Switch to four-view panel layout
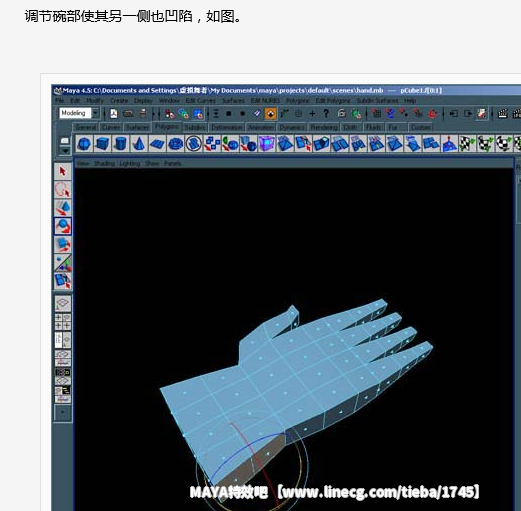The width and height of the screenshot is (521, 511). point(63,322)
